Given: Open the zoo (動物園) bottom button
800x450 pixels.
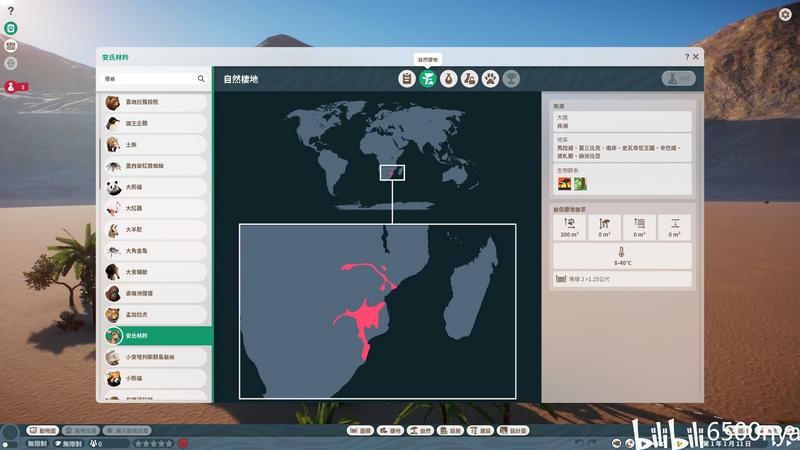Looking at the screenshot, I should [43, 431].
